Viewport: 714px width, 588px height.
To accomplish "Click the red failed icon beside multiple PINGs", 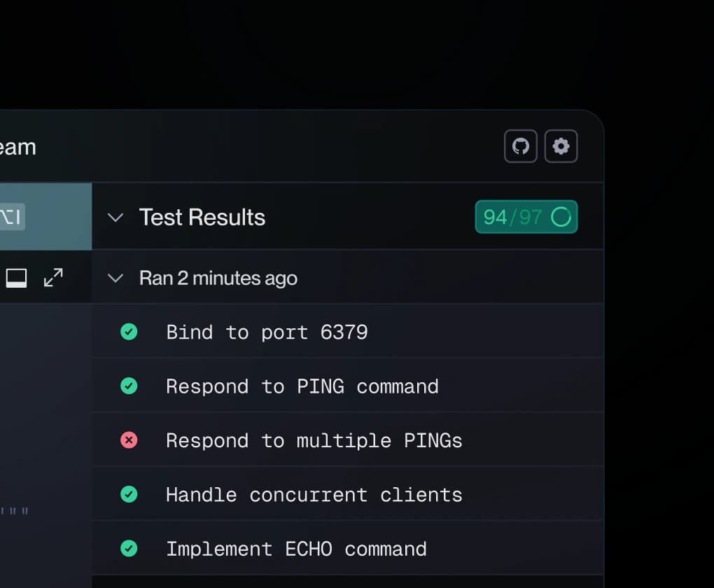I will point(129,440).
